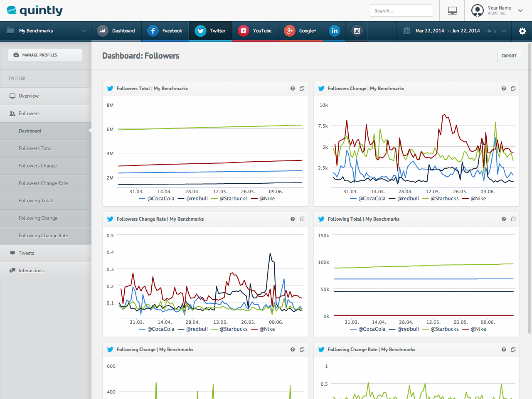Toggle @redbull series in Followers Total legend
The height and width of the screenshot is (399, 532).
(193, 199)
